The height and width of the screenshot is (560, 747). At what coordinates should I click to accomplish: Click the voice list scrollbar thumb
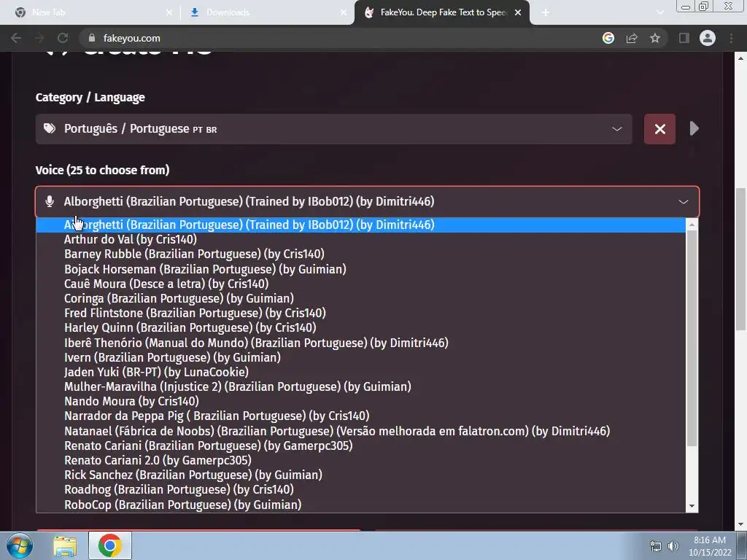coord(692,338)
